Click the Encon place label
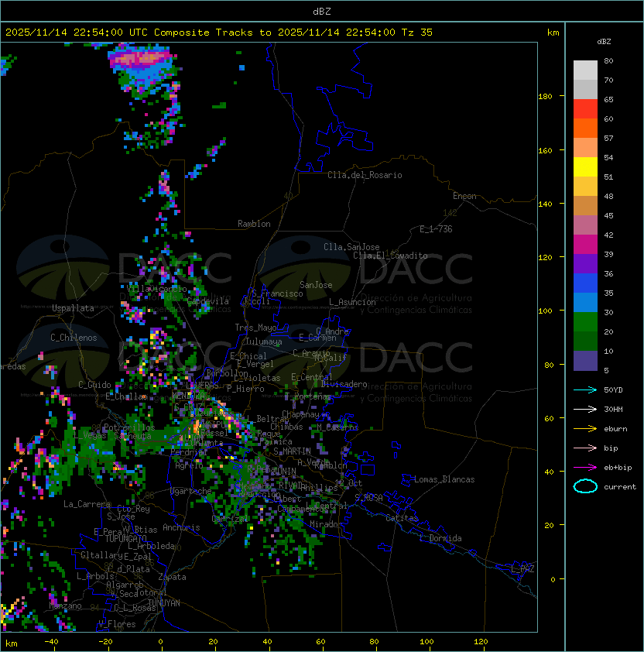 point(464,196)
